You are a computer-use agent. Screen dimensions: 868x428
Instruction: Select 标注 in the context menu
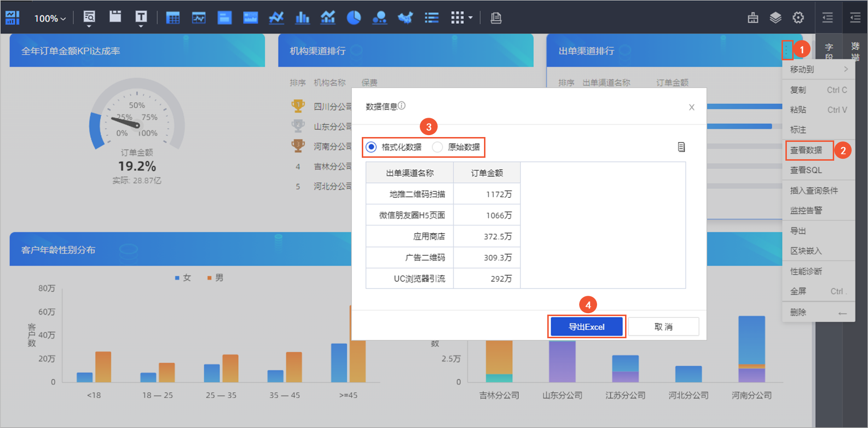(x=819, y=130)
